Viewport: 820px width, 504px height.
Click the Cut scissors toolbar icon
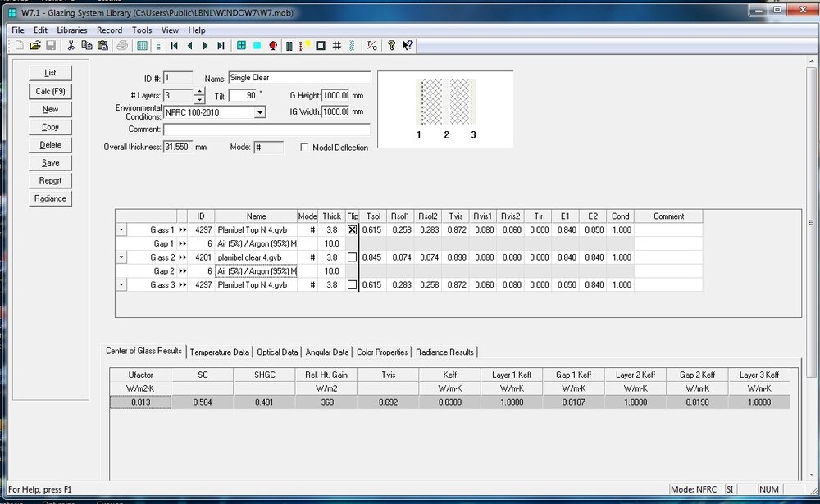71,46
